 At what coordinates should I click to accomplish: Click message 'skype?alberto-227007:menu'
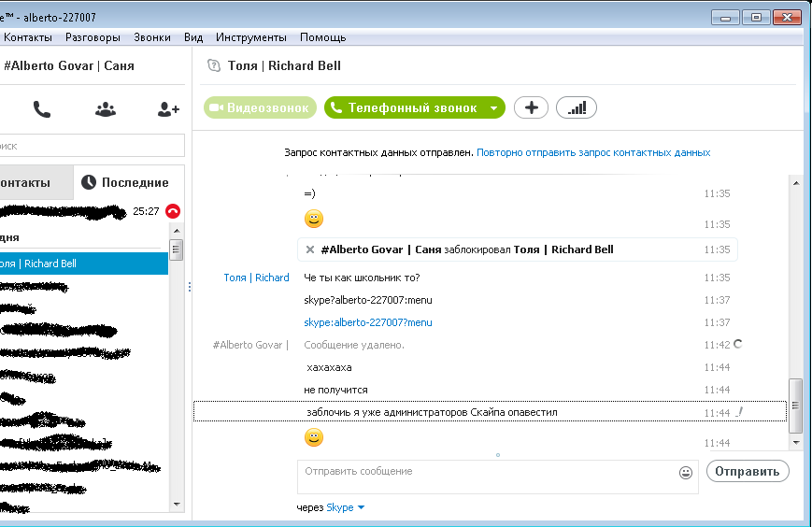(x=367, y=300)
